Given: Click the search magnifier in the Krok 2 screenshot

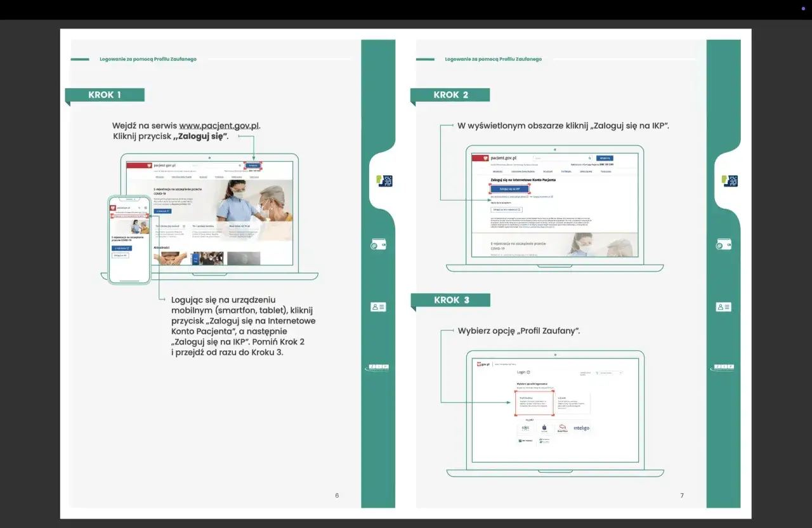Looking at the screenshot, I should pos(589,158).
